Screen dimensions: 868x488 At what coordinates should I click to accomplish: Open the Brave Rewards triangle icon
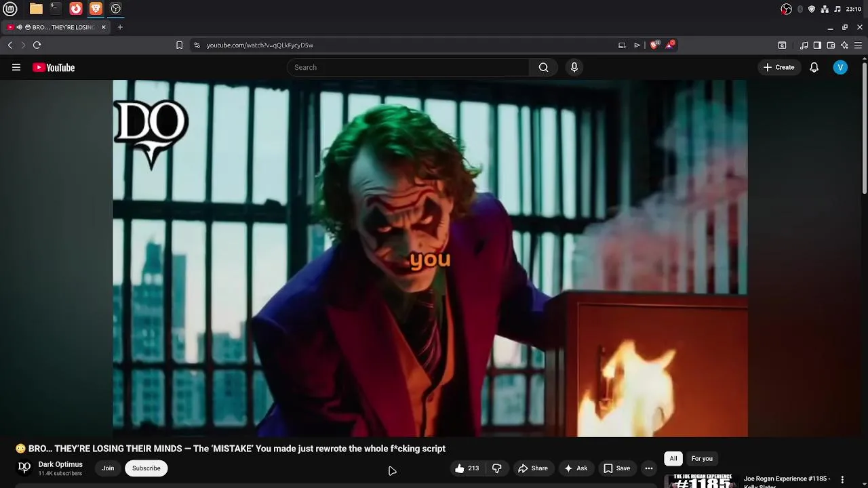[x=671, y=45]
